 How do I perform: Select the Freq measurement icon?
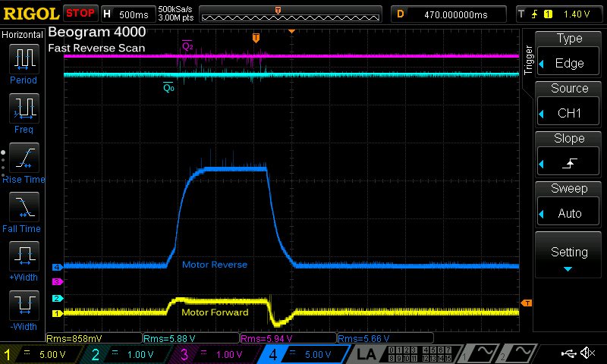pos(24,107)
